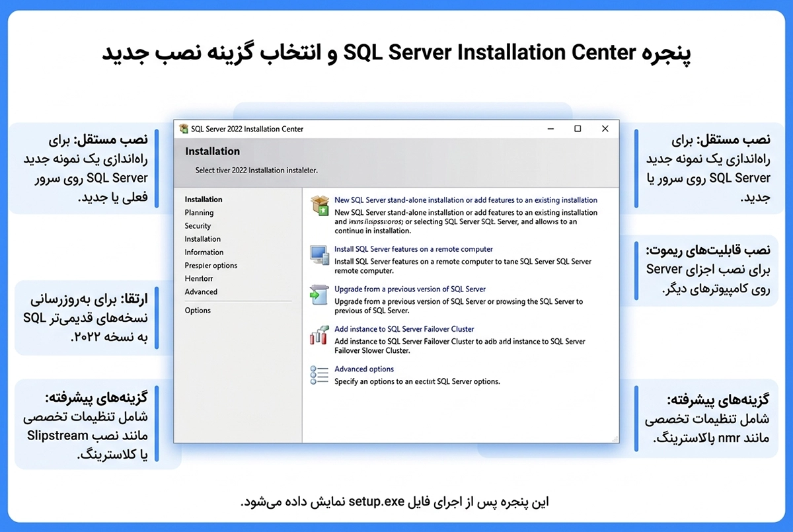Select Options in the left sidebar

pos(198,311)
